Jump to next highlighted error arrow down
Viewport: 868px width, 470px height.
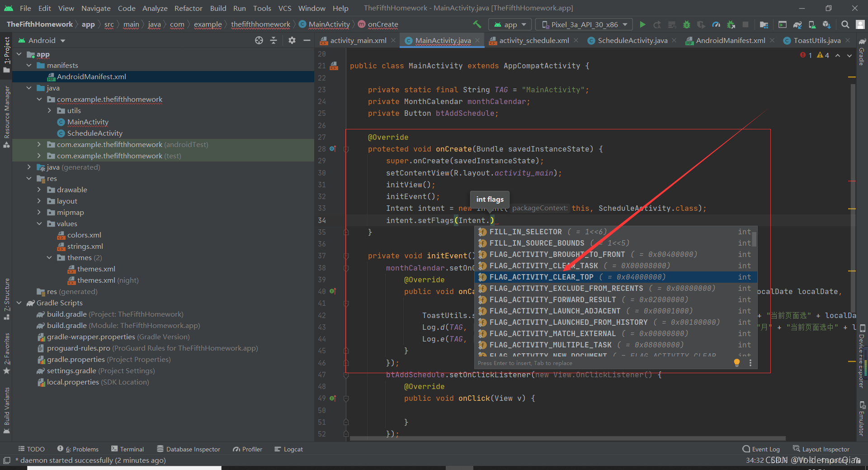point(849,55)
